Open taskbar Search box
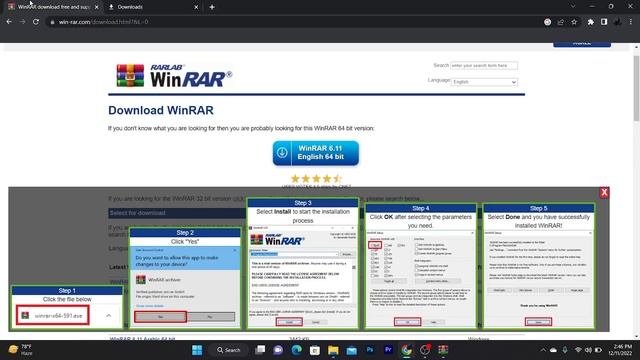The height and width of the screenshot is (360, 640). click(x=229, y=350)
